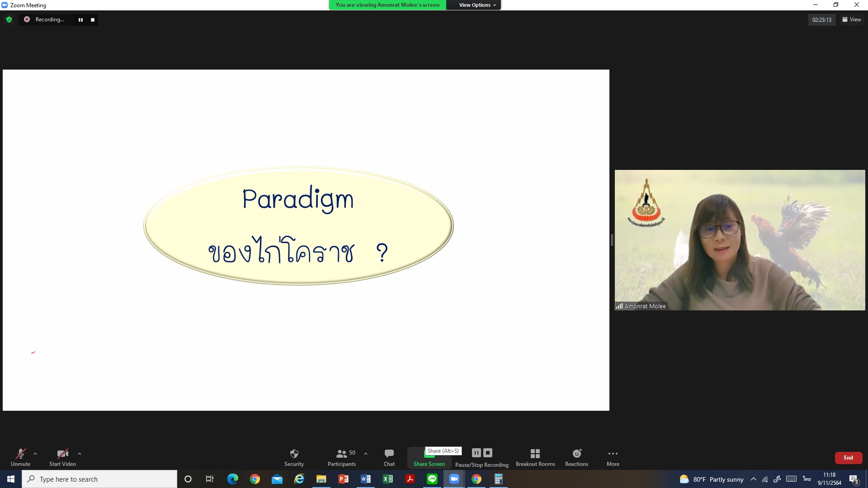
Task: Click the divider handle beside the shared screen
Action: 612,240
